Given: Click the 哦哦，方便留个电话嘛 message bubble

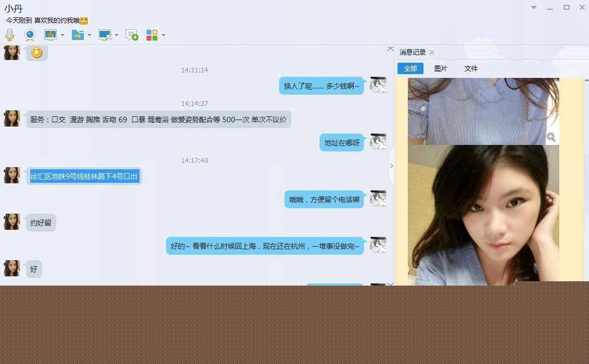Looking at the screenshot, I should [324, 200].
